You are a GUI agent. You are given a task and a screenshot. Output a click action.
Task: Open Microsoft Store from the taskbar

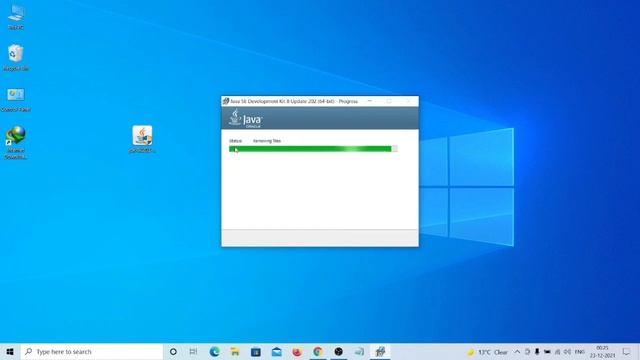tap(256, 351)
